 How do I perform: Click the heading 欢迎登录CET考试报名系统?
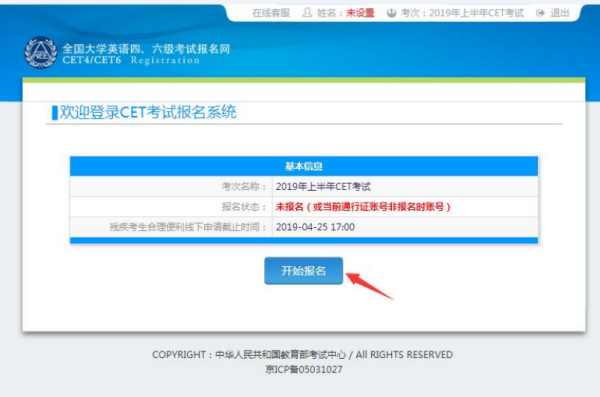pos(148,112)
